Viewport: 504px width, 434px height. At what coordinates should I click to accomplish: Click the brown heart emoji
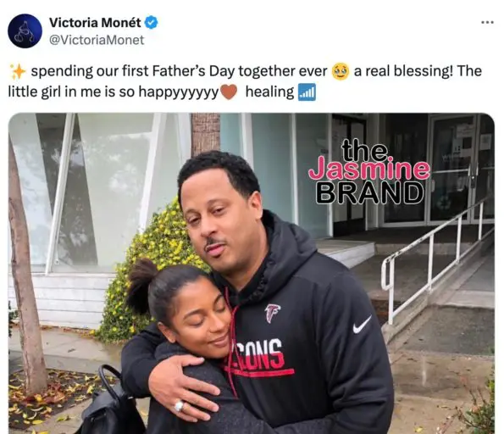(x=229, y=92)
